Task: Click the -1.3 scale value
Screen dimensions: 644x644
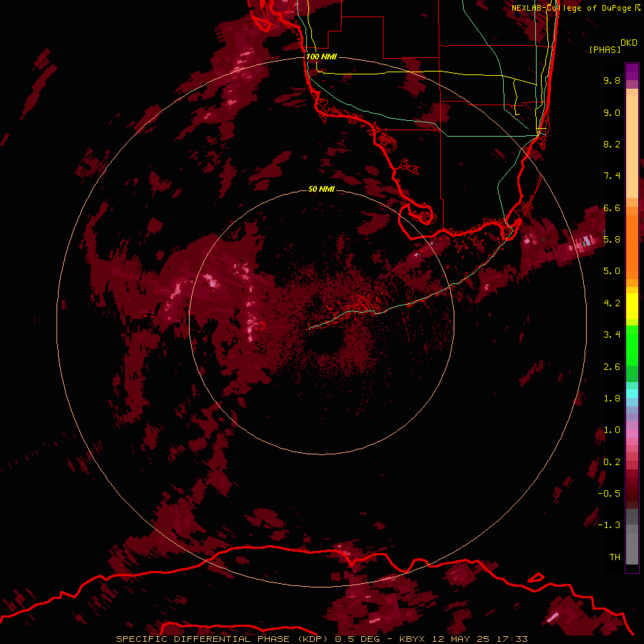Action: [609, 525]
